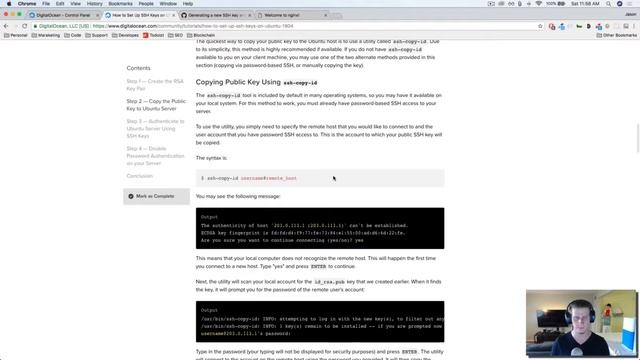Open the Personal bookmarks folder
The height and width of the screenshot is (360, 640).
click(16, 36)
